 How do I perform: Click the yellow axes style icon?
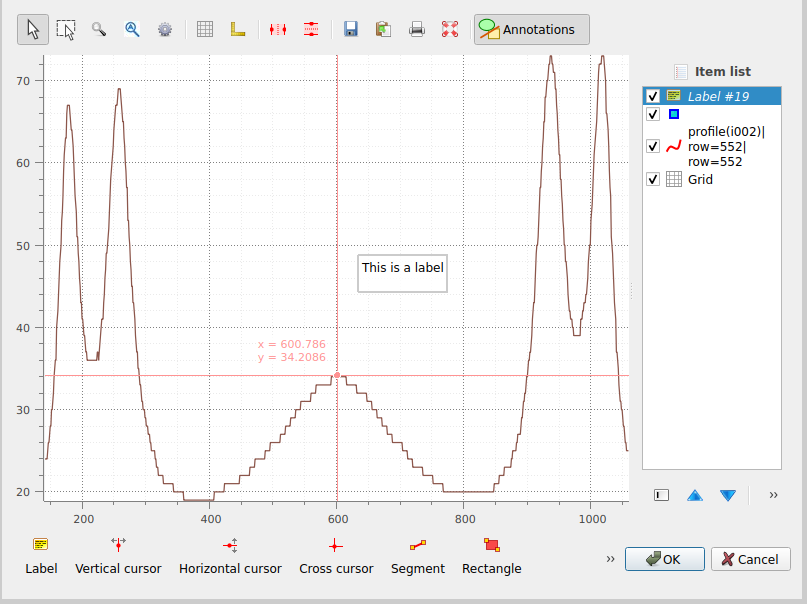[x=238, y=29]
